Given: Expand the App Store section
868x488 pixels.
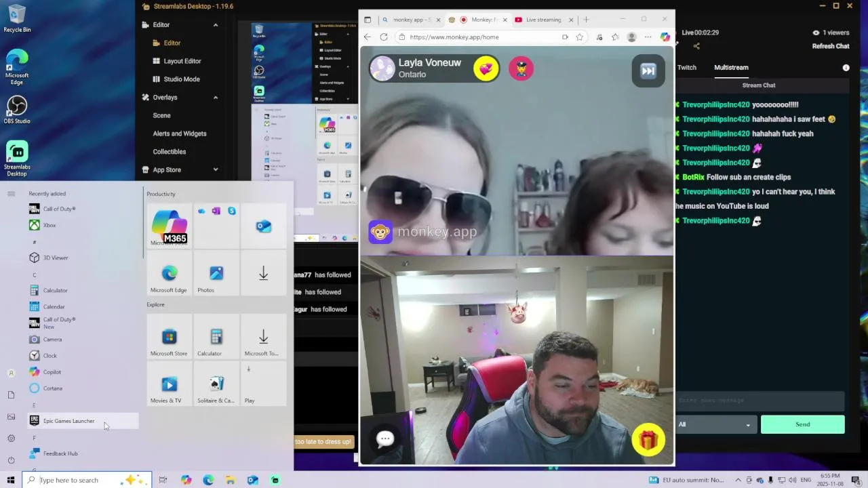Looking at the screenshot, I should [x=216, y=170].
